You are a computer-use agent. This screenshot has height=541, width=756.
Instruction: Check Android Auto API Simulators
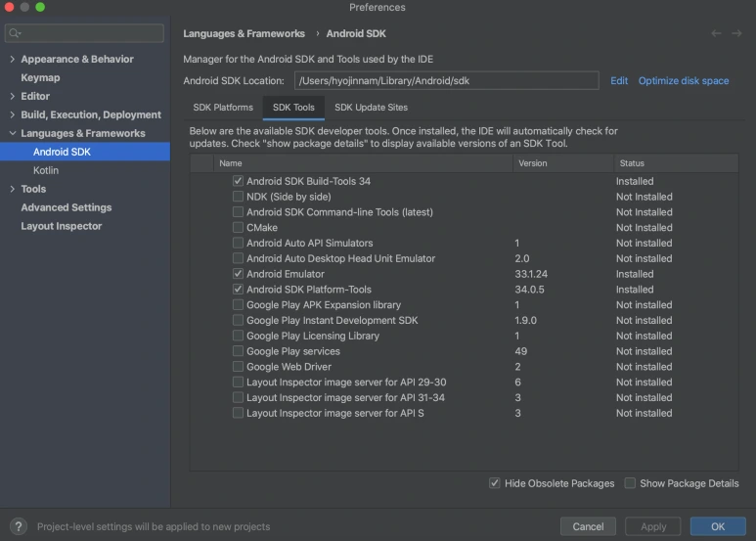238,243
